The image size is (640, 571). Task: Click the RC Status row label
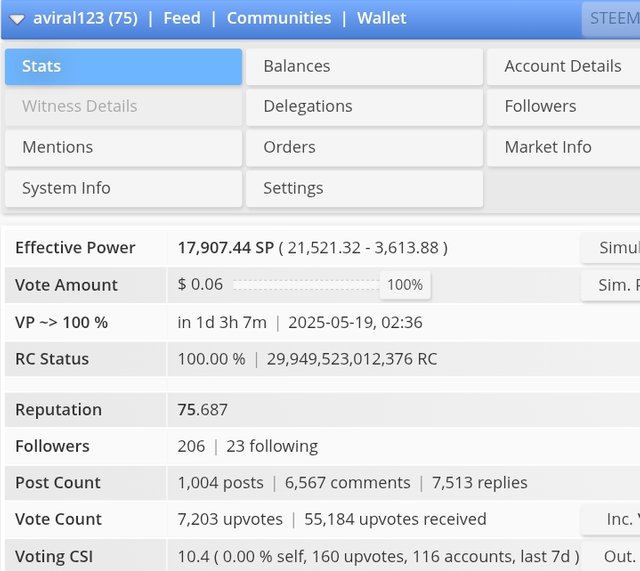(52, 359)
